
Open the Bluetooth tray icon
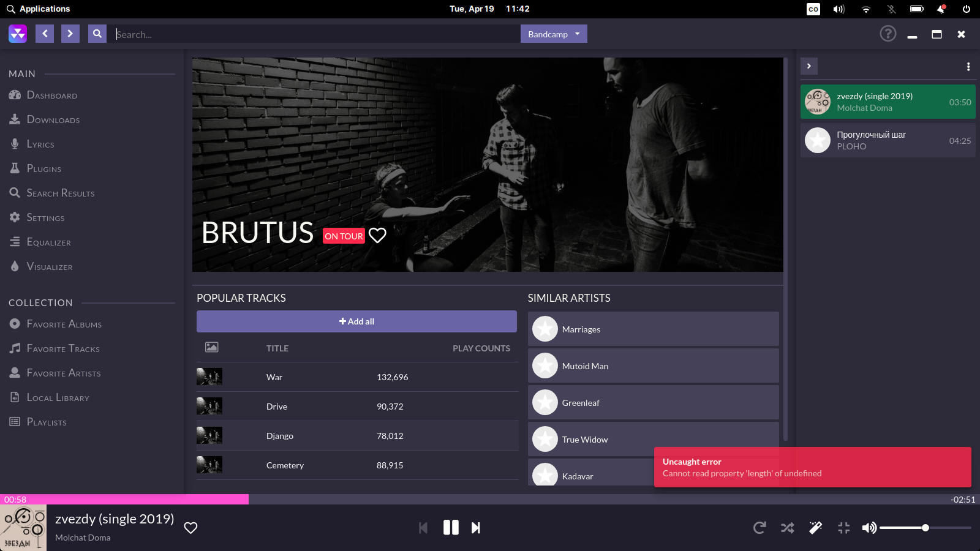coord(891,9)
